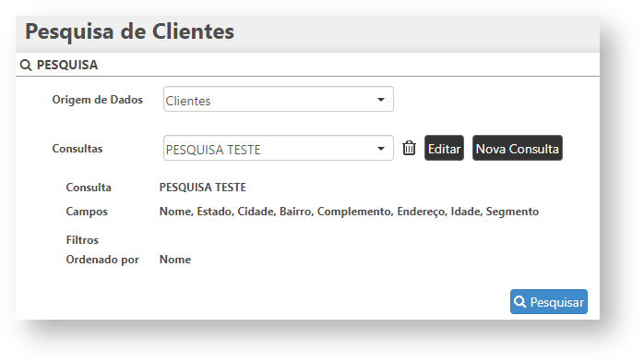Viewport: 644px width, 364px height.
Task: Click the magnifier icon beside PESQUISA header
Action: coord(26,65)
